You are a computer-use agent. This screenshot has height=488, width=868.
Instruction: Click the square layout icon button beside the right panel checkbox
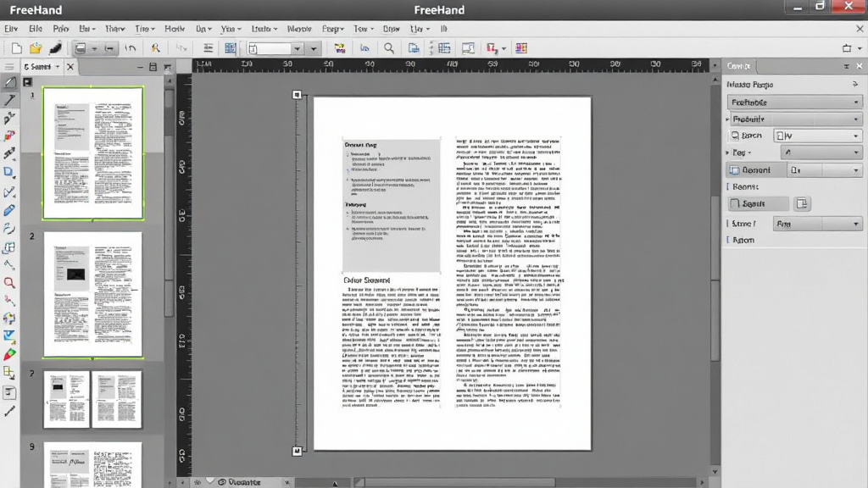point(802,203)
